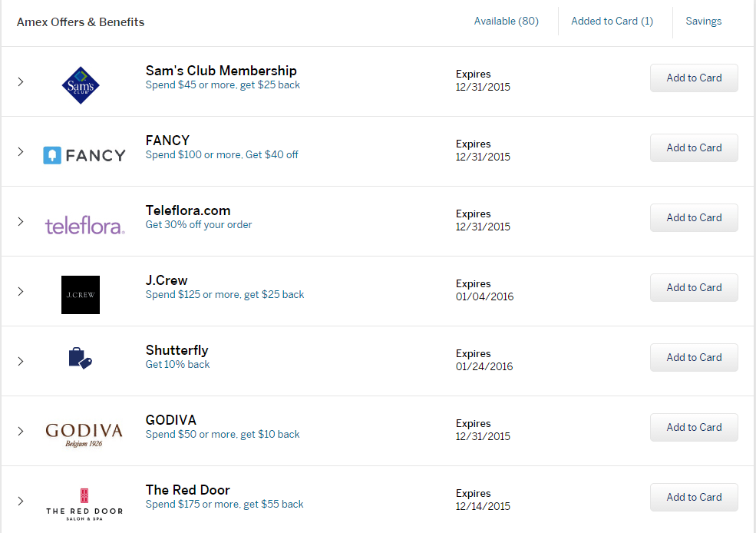This screenshot has height=533, width=756.
Task: Click the Sam's Club diamond logo
Action: coord(81,85)
